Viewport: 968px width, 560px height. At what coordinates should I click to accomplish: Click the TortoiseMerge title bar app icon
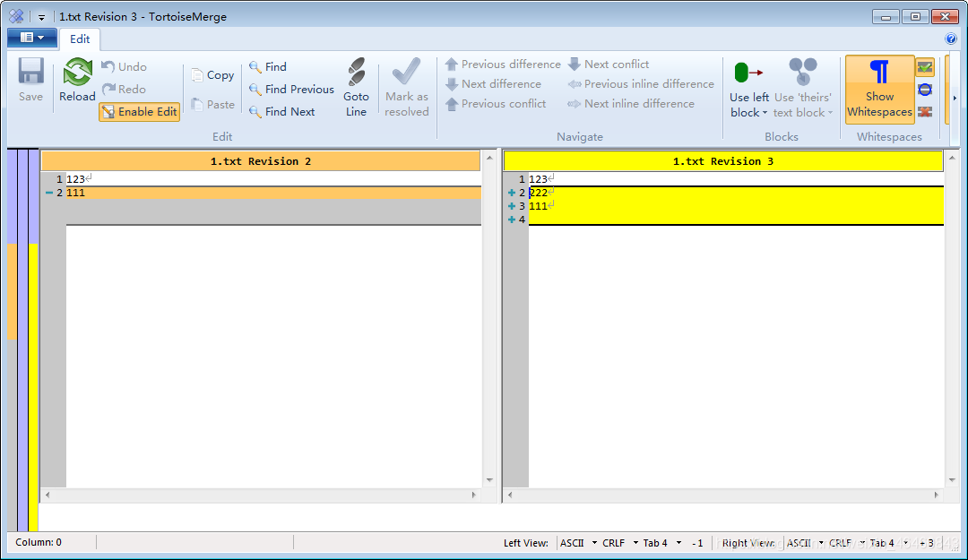point(17,17)
